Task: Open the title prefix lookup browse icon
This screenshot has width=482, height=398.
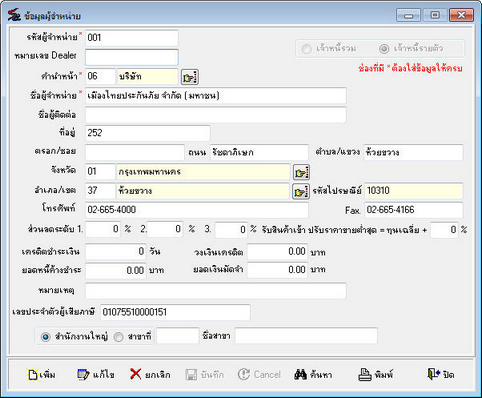Action: (x=190, y=77)
